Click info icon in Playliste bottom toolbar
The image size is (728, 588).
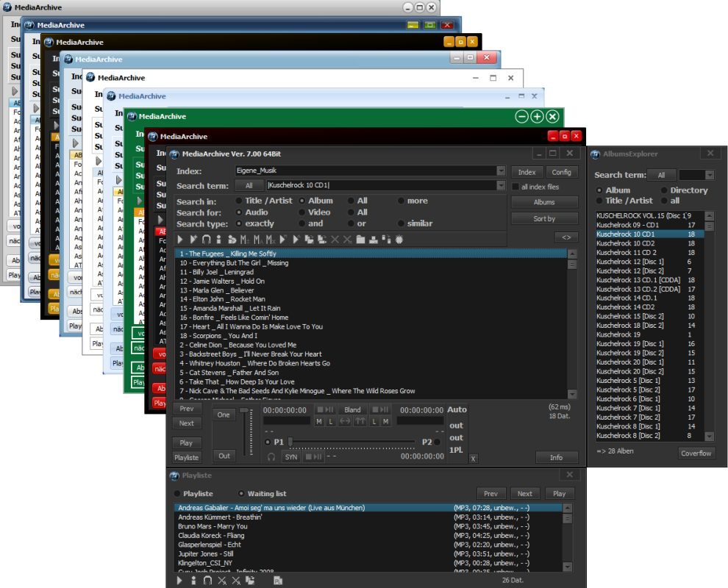[193, 580]
